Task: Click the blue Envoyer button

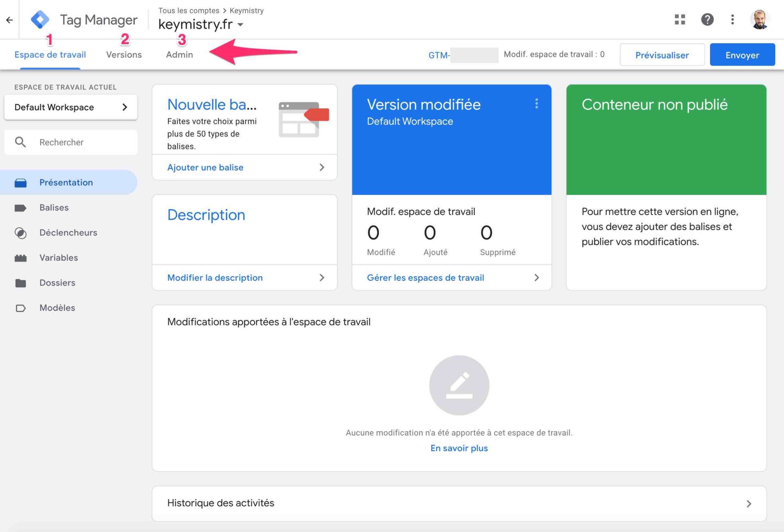Action: (742, 55)
